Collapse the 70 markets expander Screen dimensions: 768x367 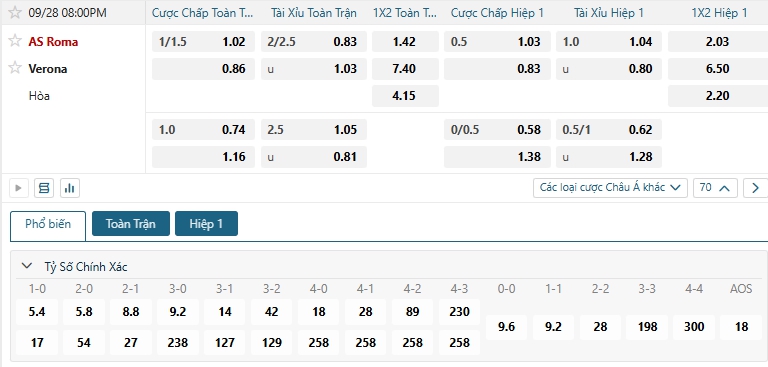pos(715,188)
